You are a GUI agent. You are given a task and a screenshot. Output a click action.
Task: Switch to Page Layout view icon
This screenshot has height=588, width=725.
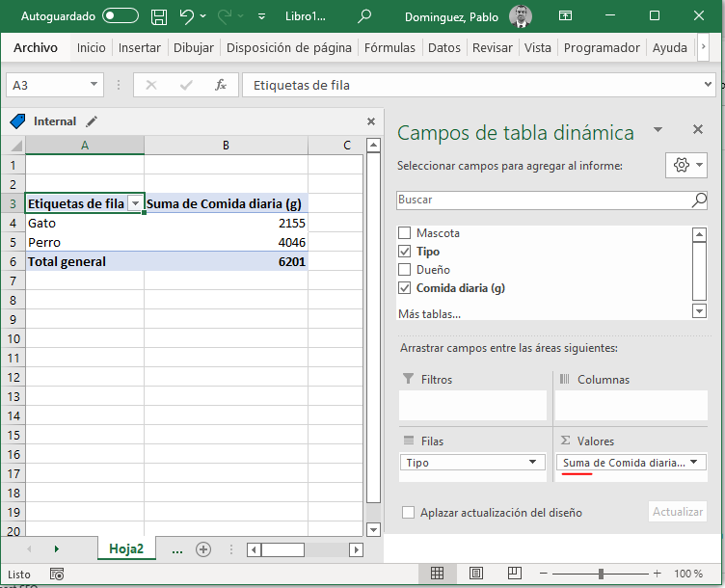[x=476, y=574]
